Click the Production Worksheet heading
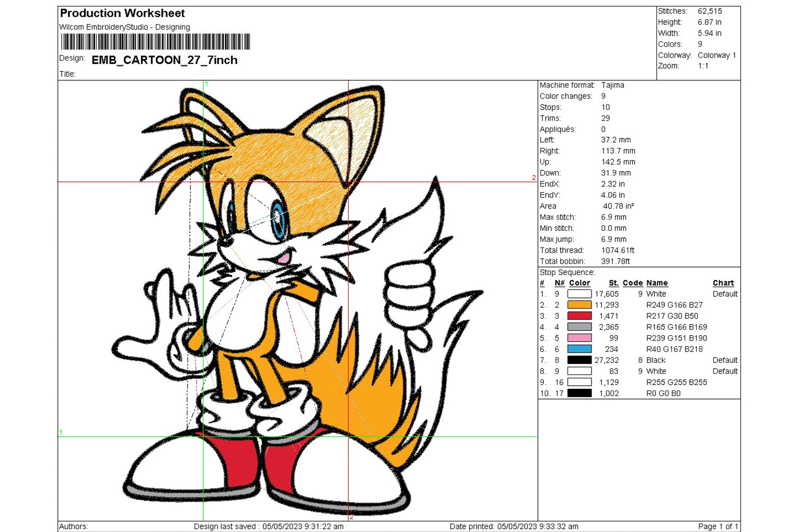Image resolution: width=799 pixels, height=532 pixels. point(122,13)
